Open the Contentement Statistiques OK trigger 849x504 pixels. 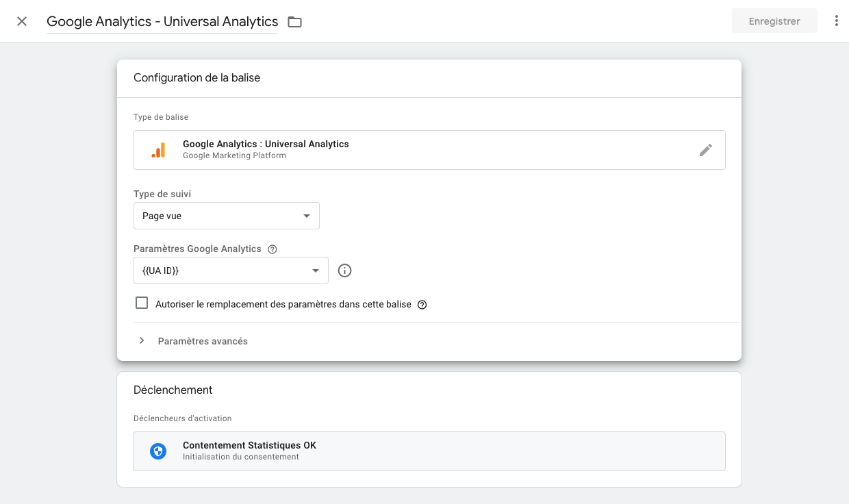click(429, 451)
